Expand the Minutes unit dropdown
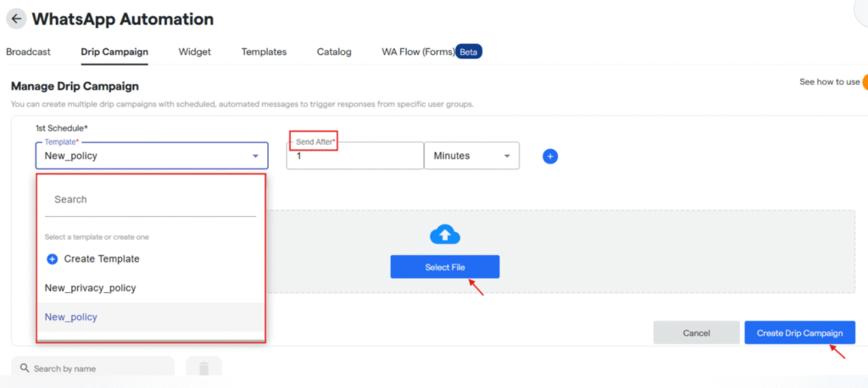Viewport: 868px width, 388px height. coord(507,156)
